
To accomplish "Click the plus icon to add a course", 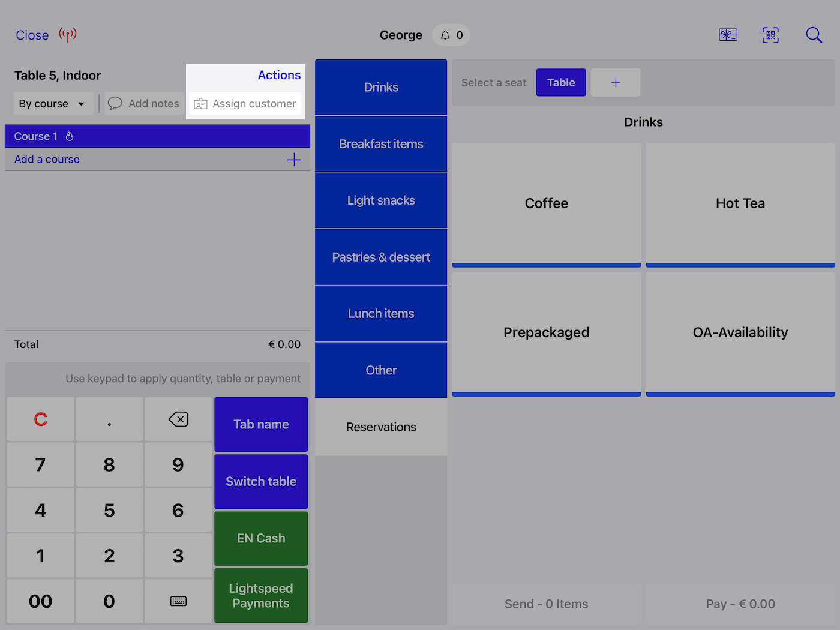I will coord(294,160).
